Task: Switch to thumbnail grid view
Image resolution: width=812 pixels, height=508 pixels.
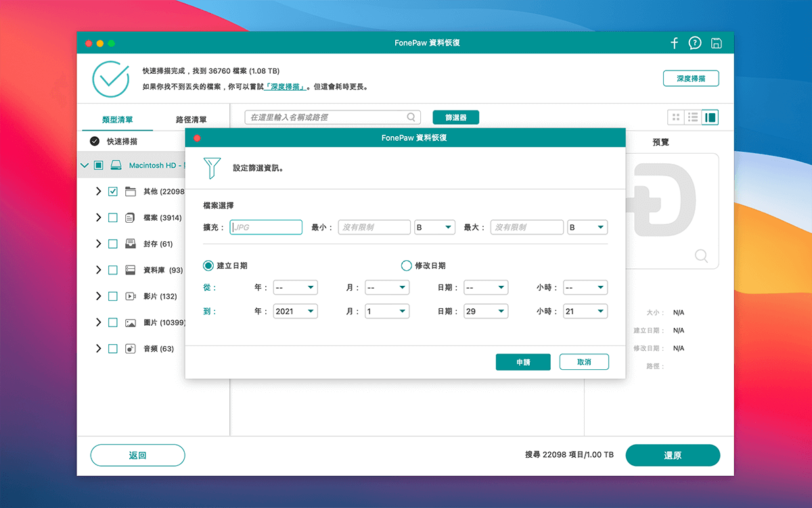Action: coord(675,117)
